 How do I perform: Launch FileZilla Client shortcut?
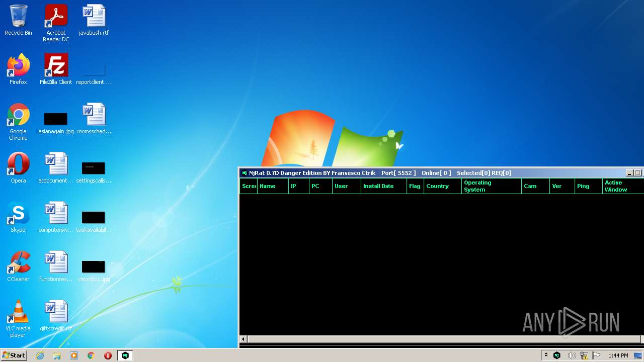pos(56,69)
